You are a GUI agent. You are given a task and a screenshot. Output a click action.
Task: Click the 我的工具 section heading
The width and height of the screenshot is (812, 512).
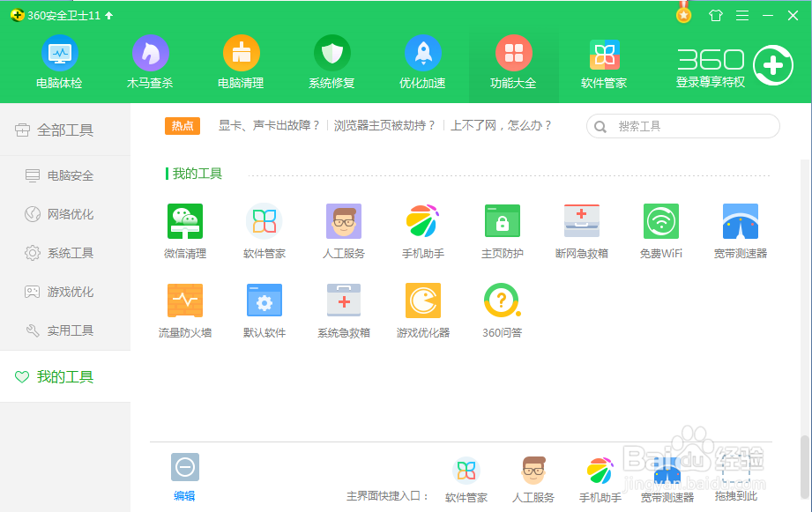197,174
